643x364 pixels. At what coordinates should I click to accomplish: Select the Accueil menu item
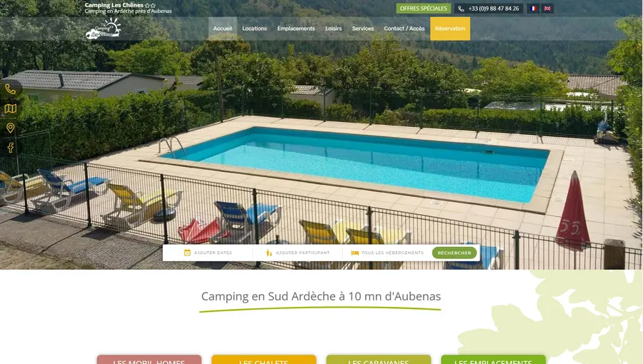[223, 29]
